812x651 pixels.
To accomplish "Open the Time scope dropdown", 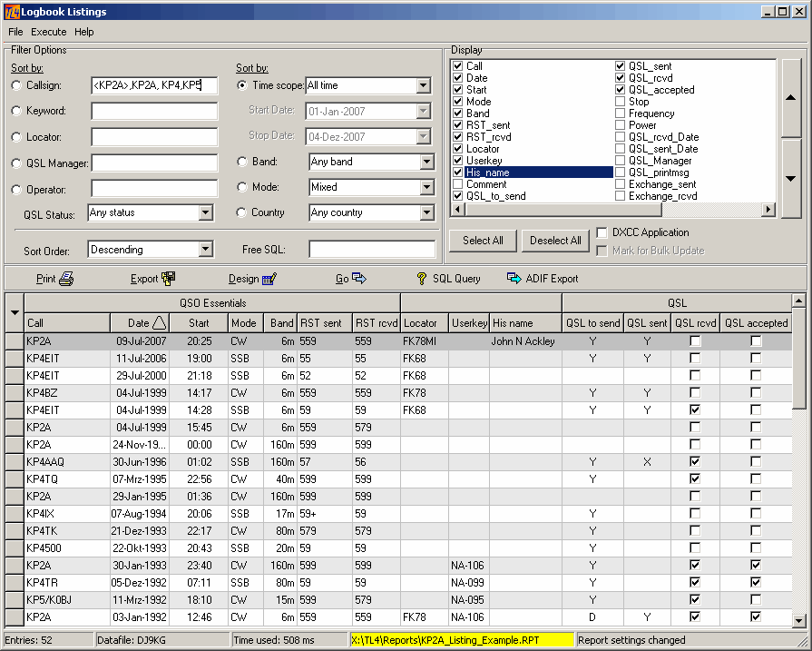I will [x=424, y=85].
